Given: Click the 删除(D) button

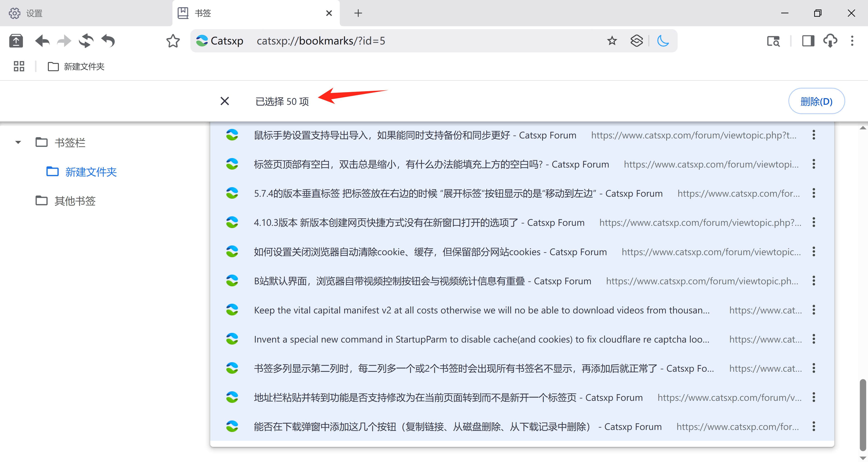Looking at the screenshot, I should (x=816, y=101).
